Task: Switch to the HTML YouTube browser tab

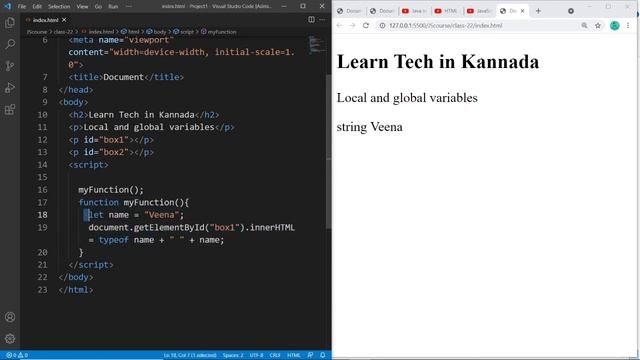Action: 447,11
